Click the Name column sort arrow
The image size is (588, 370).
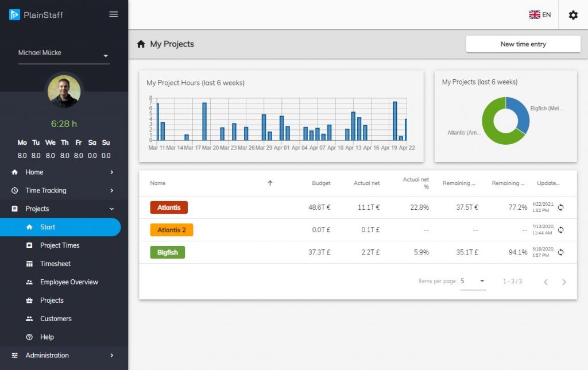[270, 183]
